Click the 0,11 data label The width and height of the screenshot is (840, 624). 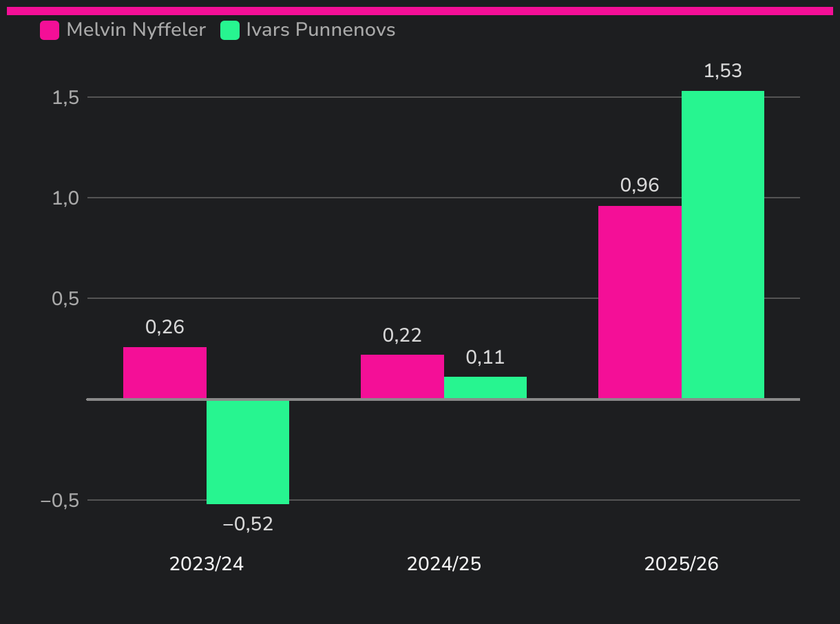[485, 357]
